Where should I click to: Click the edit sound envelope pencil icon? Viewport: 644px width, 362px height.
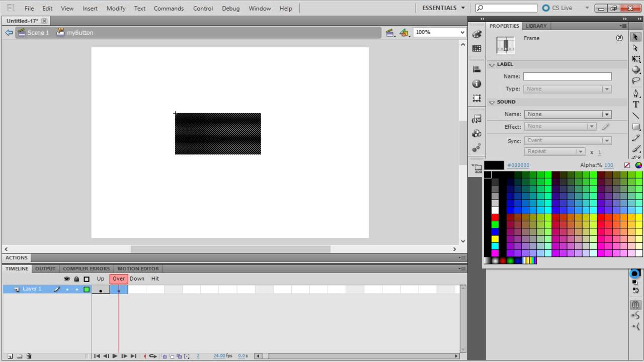click(x=606, y=127)
